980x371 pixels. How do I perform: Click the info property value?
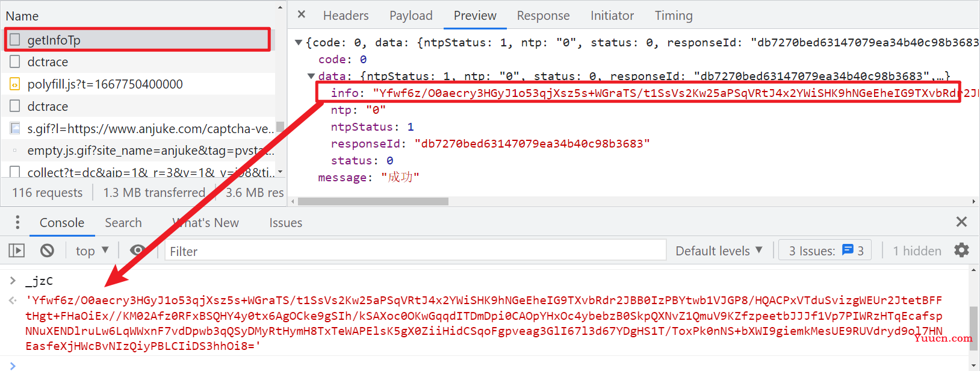(675, 93)
